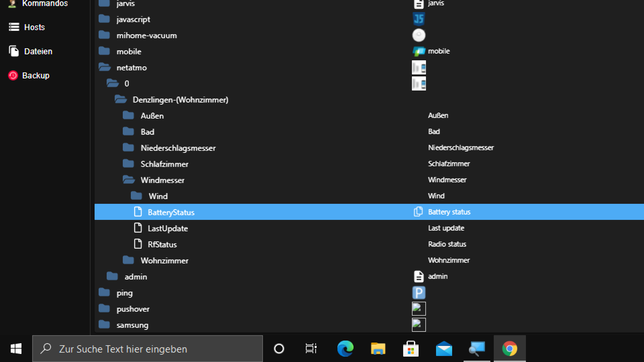The width and height of the screenshot is (644, 362).
Task: Click the Windows taskbar search field
Action: pos(148,349)
